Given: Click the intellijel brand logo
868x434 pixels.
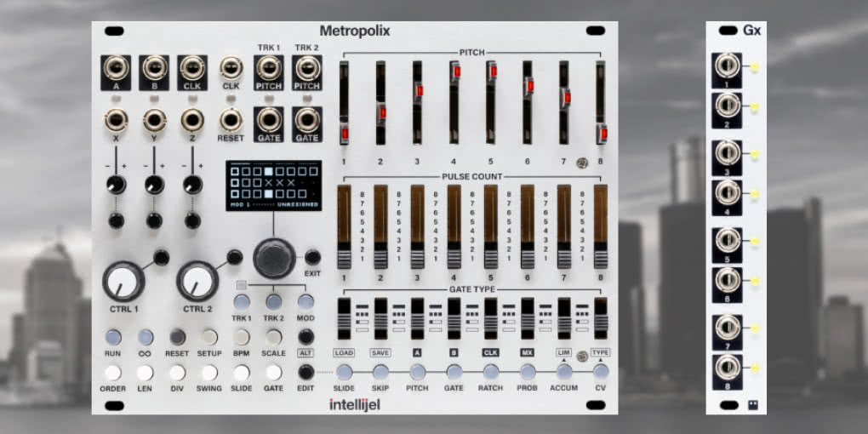Looking at the screenshot, I should [x=355, y=405].
